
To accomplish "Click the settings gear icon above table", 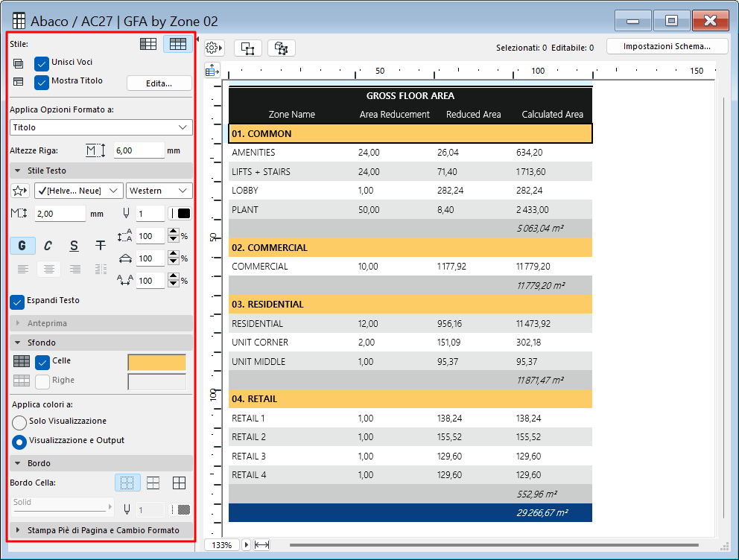I will (214, 48).
